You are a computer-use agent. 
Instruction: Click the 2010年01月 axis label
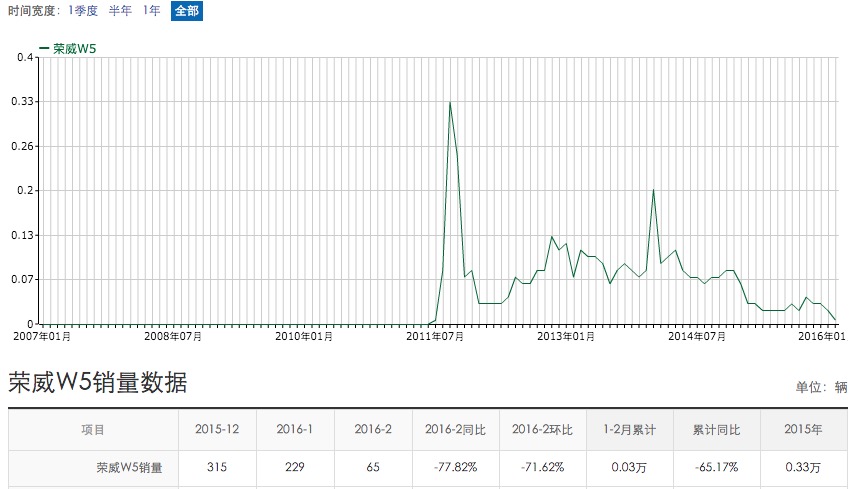click(x=304, y=337)
